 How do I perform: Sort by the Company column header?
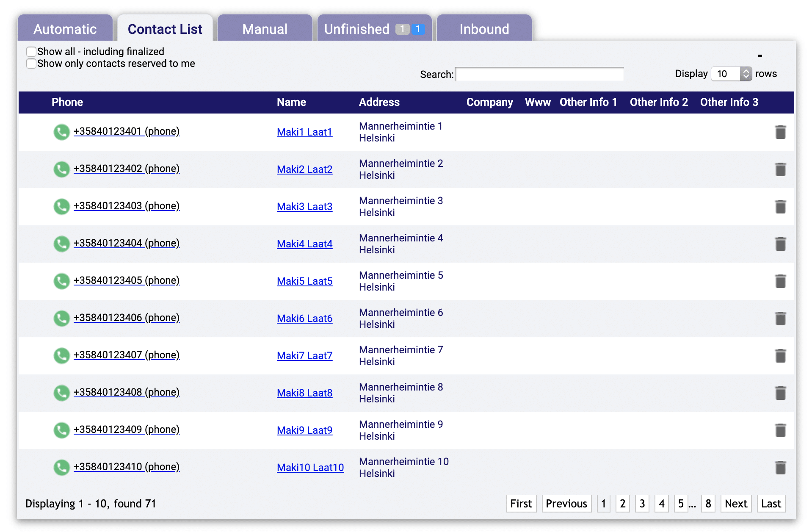pos(490,102)
